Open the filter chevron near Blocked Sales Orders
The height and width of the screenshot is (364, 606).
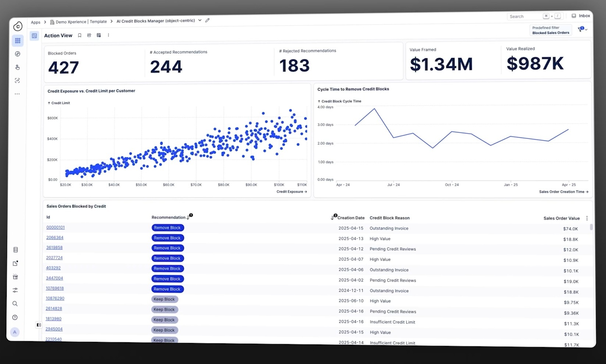(586, 29)
